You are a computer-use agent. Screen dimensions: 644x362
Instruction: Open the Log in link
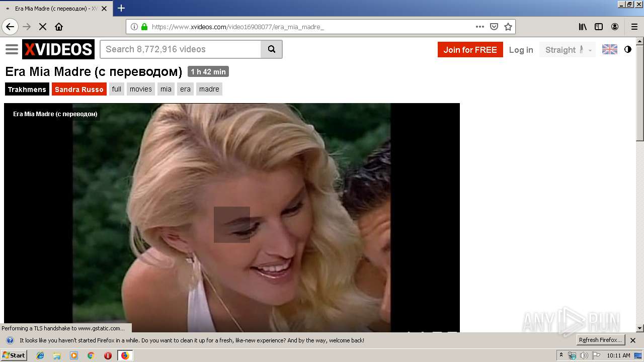(521, 50)
